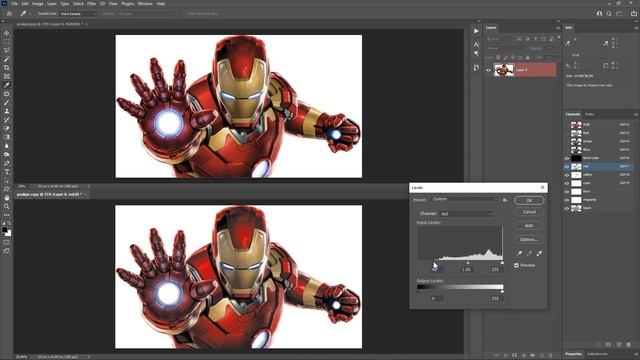Toggle visibility of the red spot channel
The image size is (640, 360).
click(567, 167)
